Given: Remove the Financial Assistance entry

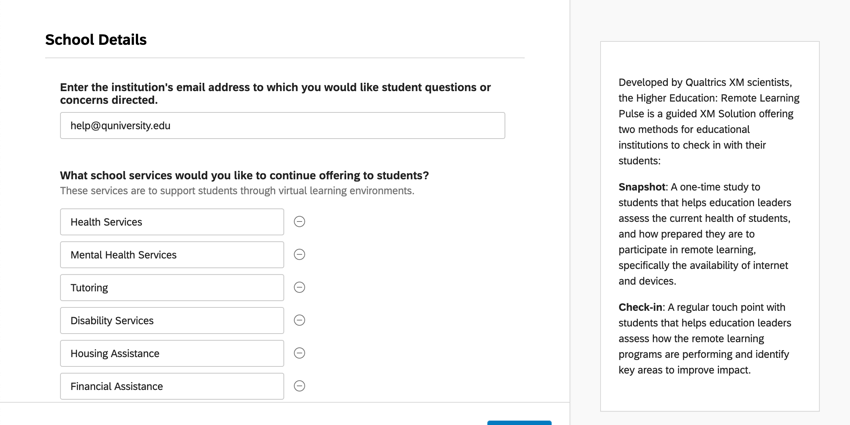Looking at the screenshot, I should (299, 386).
